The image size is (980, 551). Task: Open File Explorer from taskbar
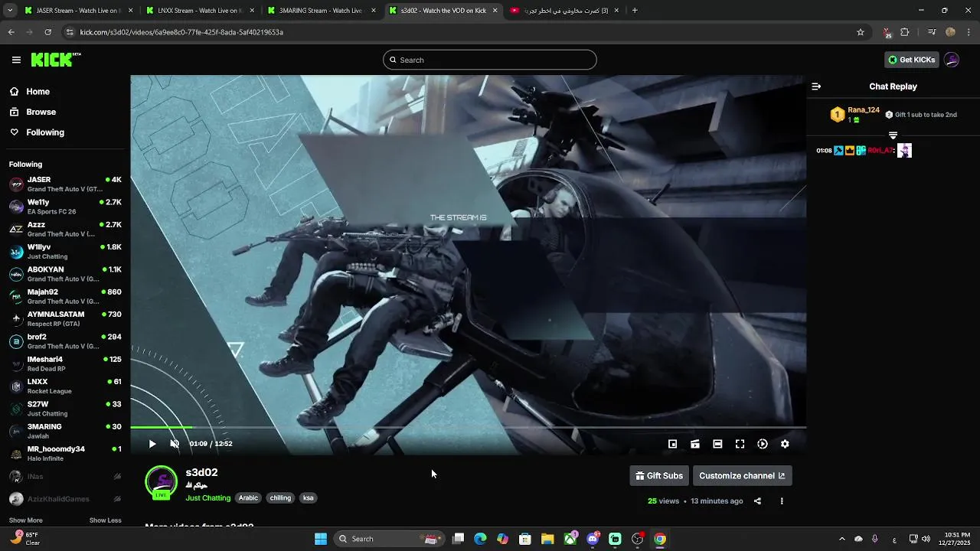pyautogui.click(x=547, y=539)
